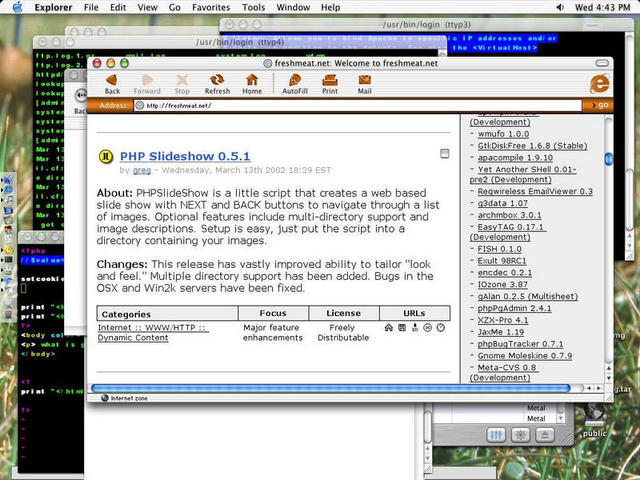Open the Reqwireless EmailViewer 0.3 link
This screenshot has width=640, height=480.
(x=535, y=191)
